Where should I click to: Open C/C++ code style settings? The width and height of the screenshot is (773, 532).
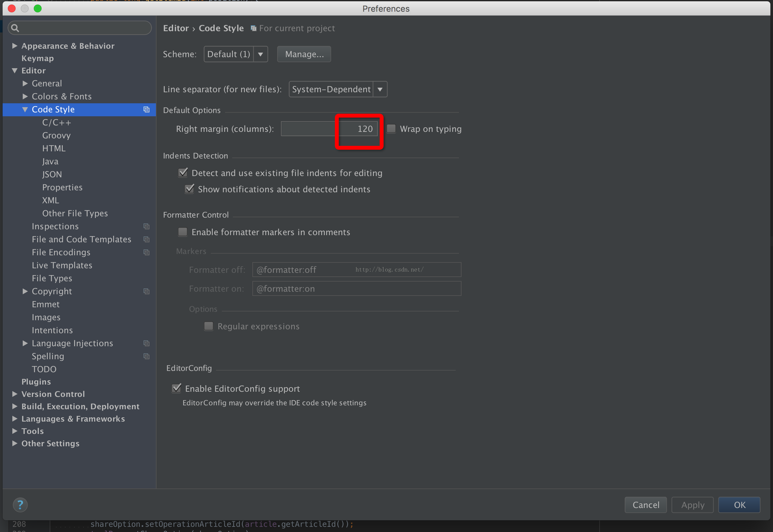click(x=56, y=122)
